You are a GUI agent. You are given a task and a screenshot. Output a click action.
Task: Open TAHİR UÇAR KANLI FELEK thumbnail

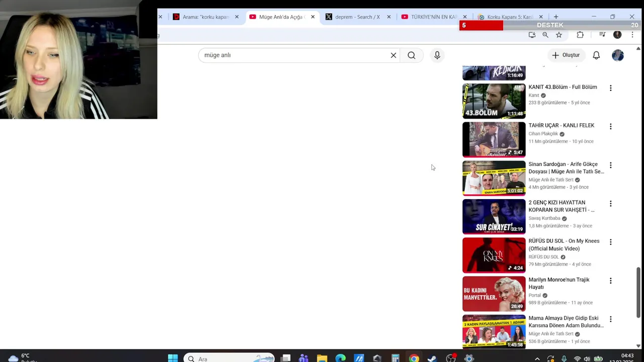pyautogui.click(x=494, y=140)
